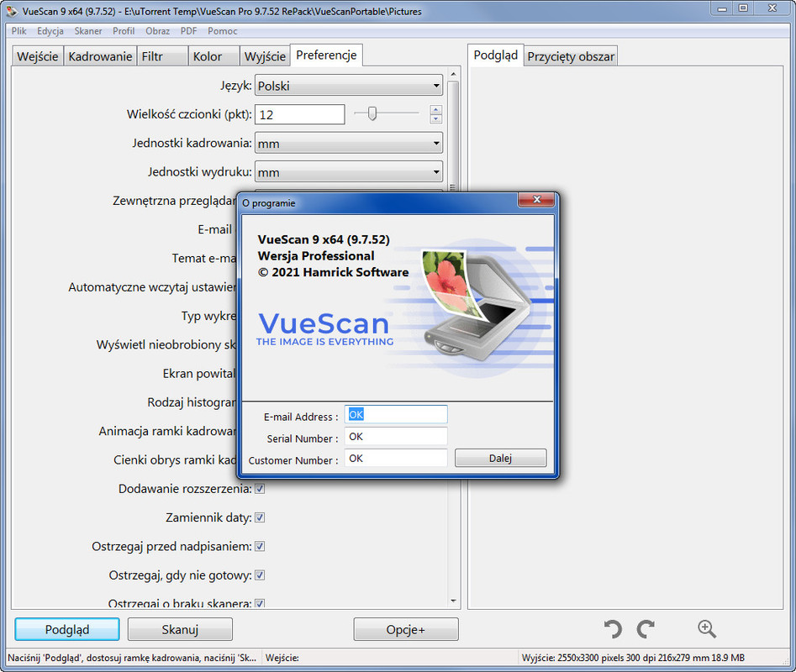
Task: Click '© 2021 Hamrick Software' text
Action: coord(333,272)
